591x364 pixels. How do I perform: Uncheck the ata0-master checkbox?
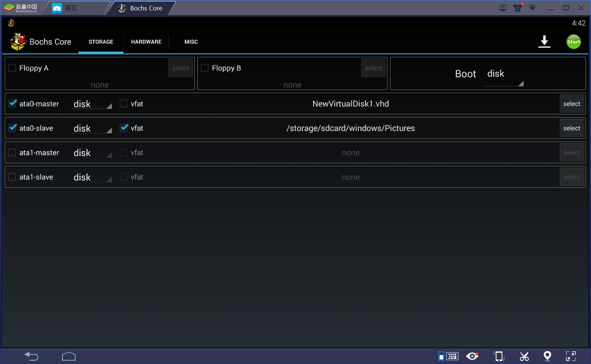pos(12,103)
